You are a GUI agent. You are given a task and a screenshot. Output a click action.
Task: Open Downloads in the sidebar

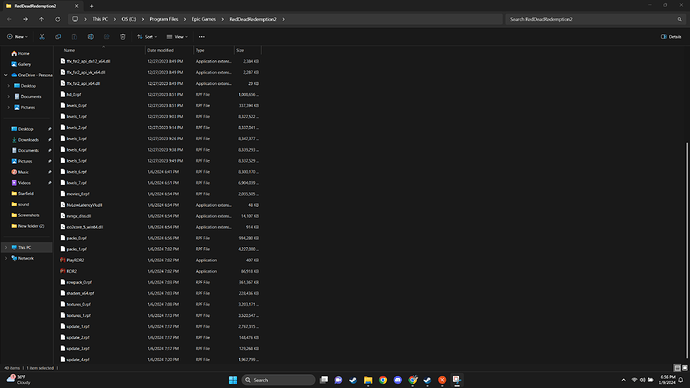[x=28, y=140]
